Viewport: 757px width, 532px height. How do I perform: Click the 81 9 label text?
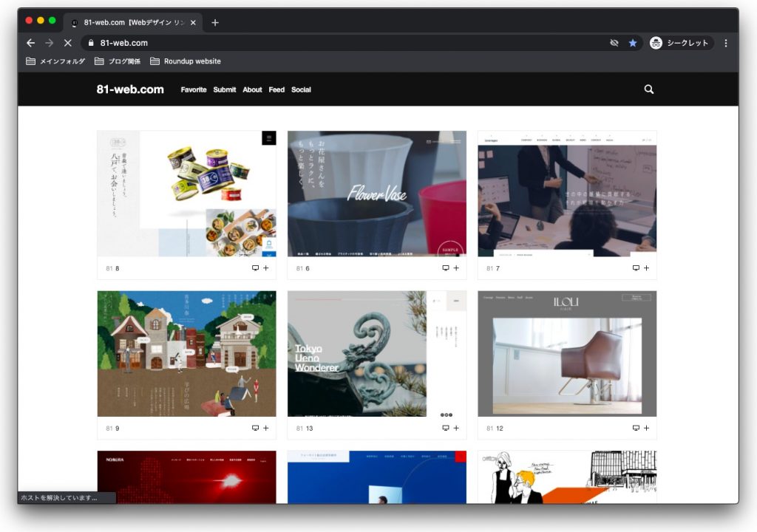tap(112, 429)
